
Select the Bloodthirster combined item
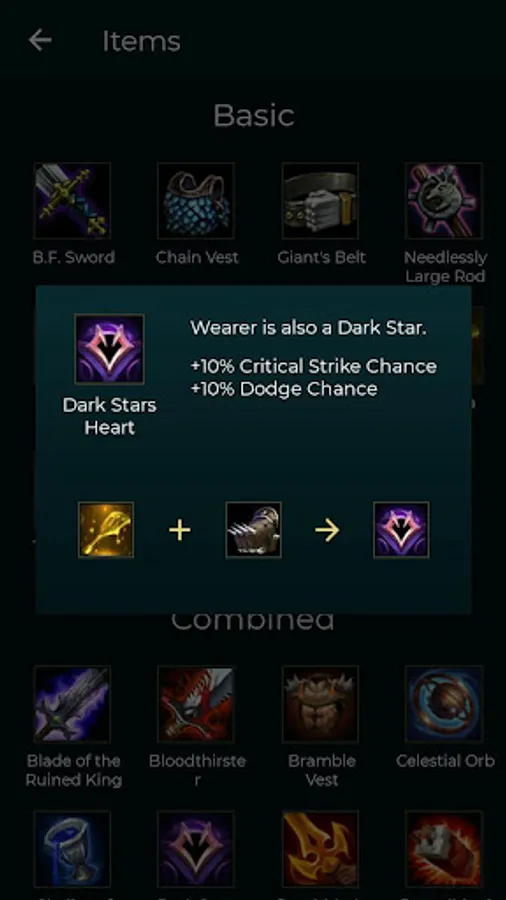click(196, 704)
